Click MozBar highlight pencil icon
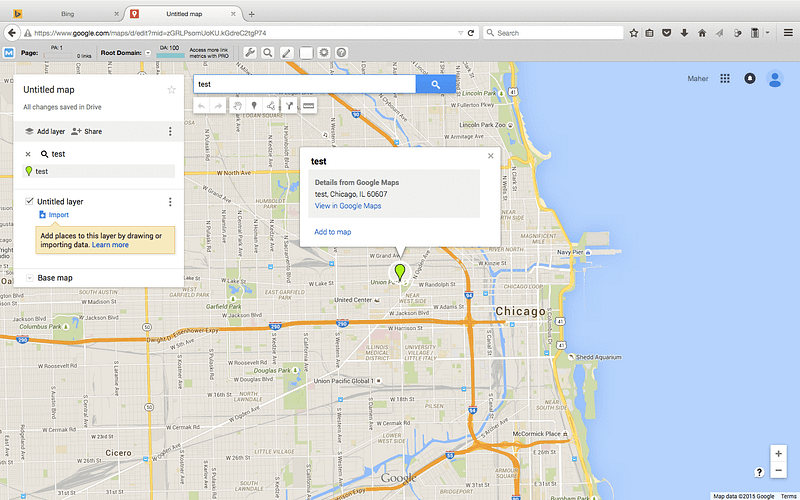The height and width of the screenshot is (500, 800). (287, 53)
